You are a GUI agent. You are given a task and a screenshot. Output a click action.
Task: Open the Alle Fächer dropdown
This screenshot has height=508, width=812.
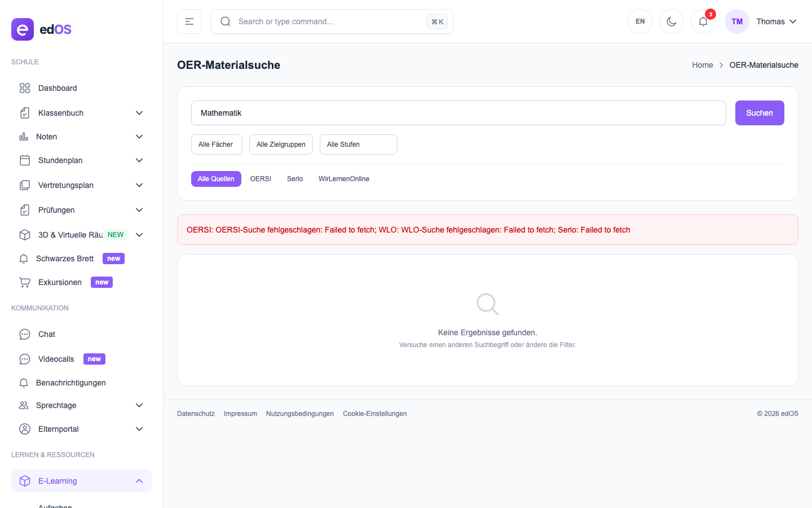tap(217, 144)
